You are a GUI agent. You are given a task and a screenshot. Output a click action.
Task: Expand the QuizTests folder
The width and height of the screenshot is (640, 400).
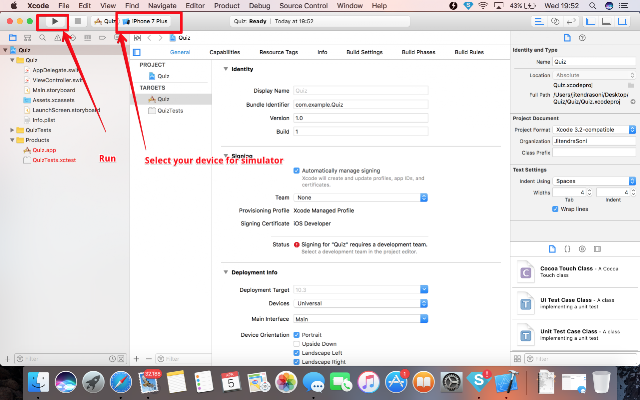[12, 130]
